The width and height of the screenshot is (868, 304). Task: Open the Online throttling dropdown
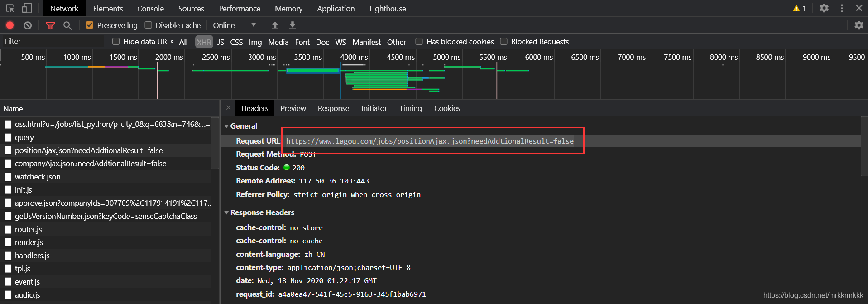pos(235,25)
